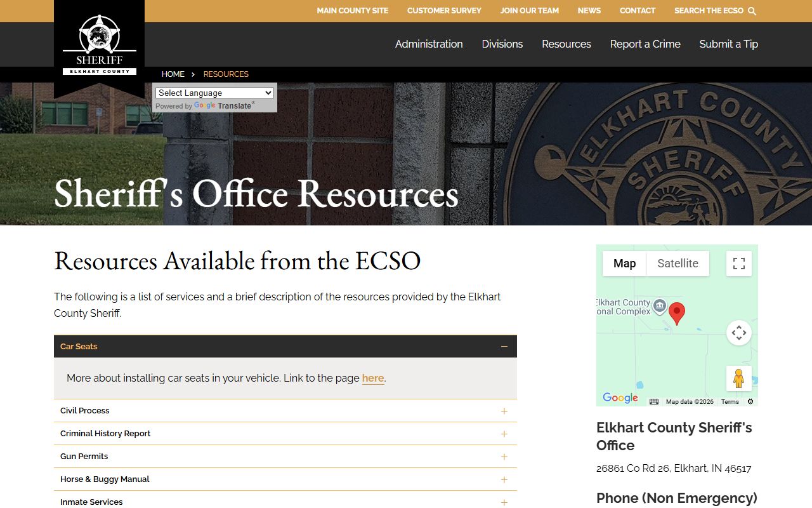Click the red location pin on map

point(677,314)
